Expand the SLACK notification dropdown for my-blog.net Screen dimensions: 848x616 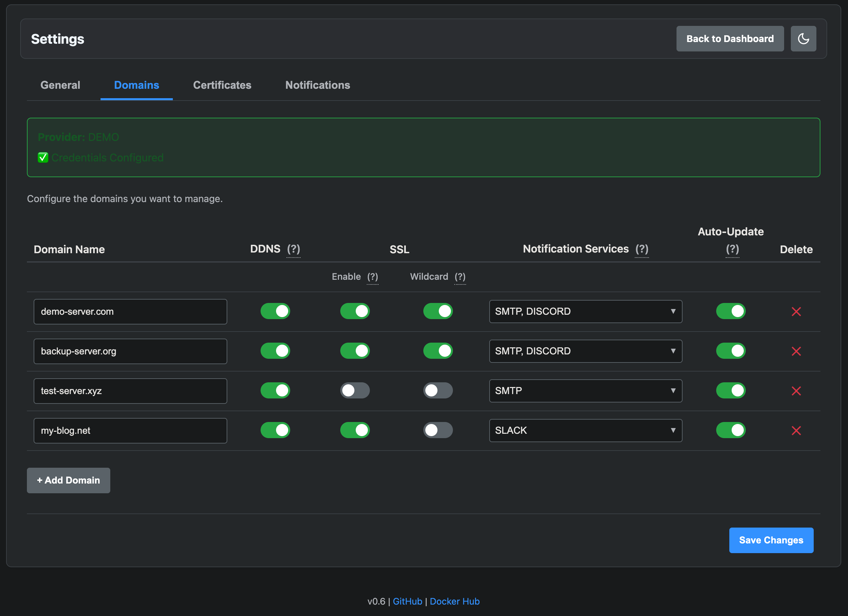pyautogui.click(x=585, y=430)
